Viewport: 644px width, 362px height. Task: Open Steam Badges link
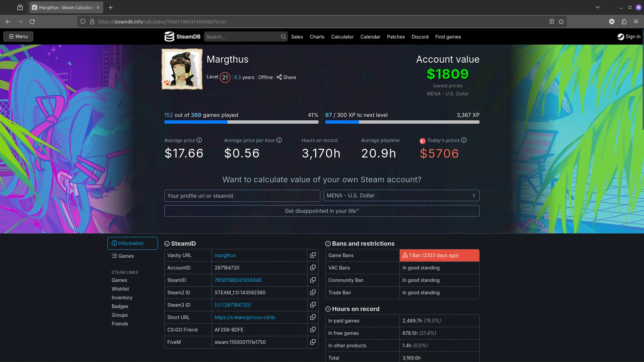[x=120, y=306]
